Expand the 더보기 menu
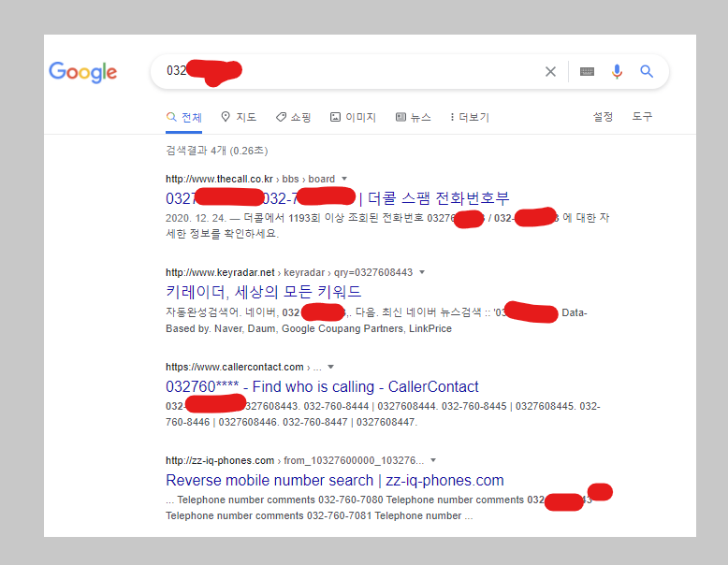The image size is (728, 565). pos(470,118)
